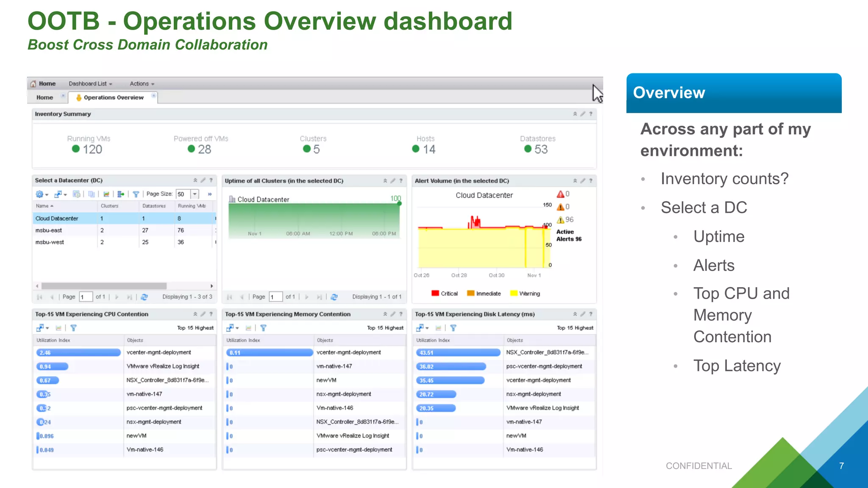Click scroll-right arrow of Datacenter list scrollbar

point(211,286)
